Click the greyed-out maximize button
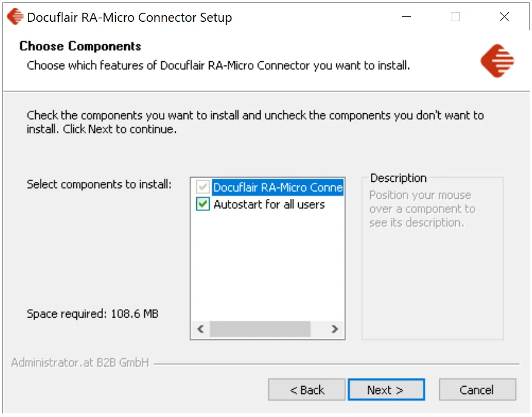Viewport: 532px width, 417px height. coord(455,17)
